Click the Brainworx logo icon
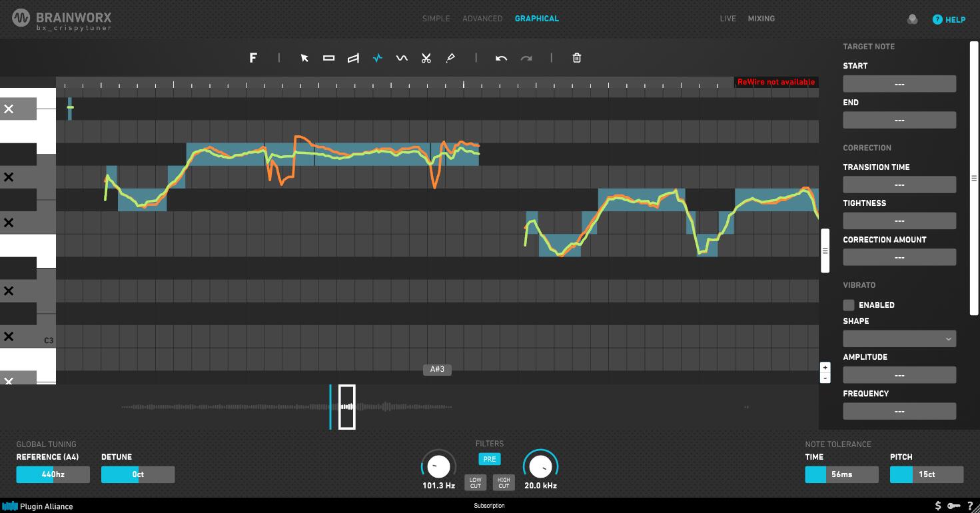 tap(21, 18)
